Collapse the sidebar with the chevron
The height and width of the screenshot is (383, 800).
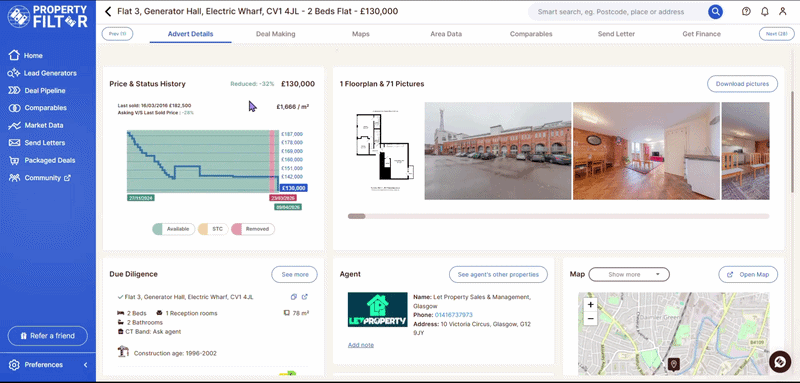[85, 365]
